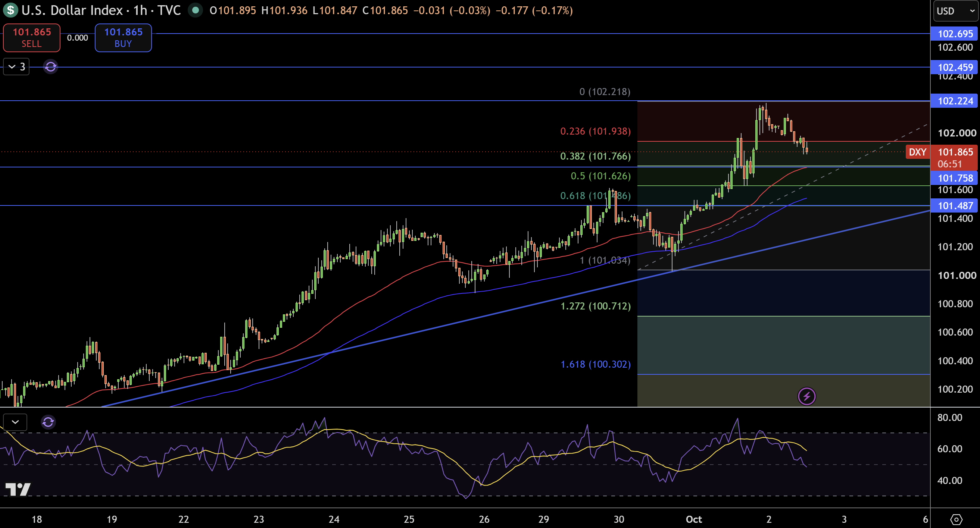Click the 40.00 RSI scale value
This screenshot has height=528, width=980.
pyautogui.click(x=949, y=481)
